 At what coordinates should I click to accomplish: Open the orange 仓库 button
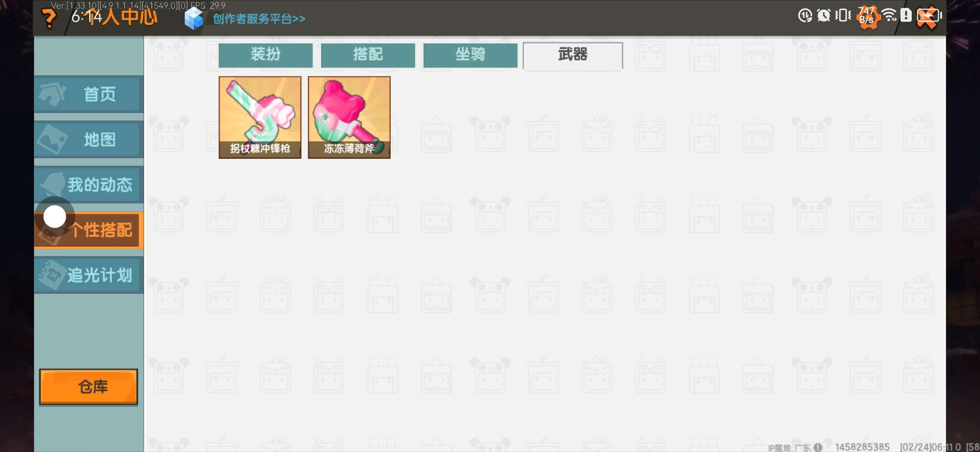pyautogui.click(x=88, y=387)
